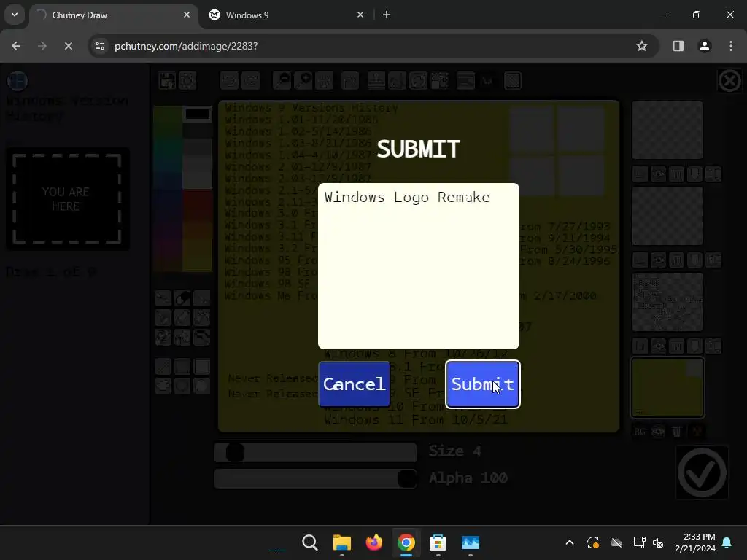Screen dimensions: 747x560
Task: Select the Chutney Draw browser tab
Action: click(112, 15)
